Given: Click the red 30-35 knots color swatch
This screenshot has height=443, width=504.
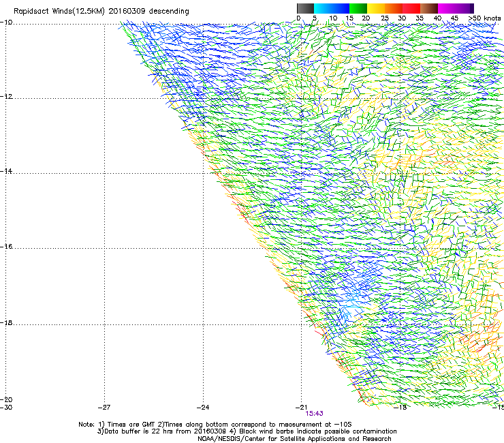Looking at the screenshot, I should 411,8.
